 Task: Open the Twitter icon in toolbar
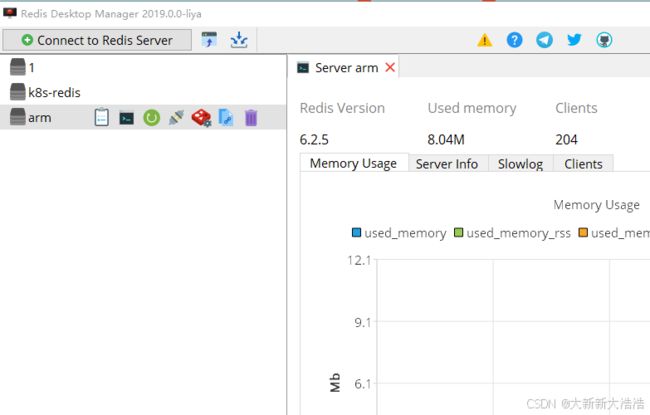click(x=574, y=40)
